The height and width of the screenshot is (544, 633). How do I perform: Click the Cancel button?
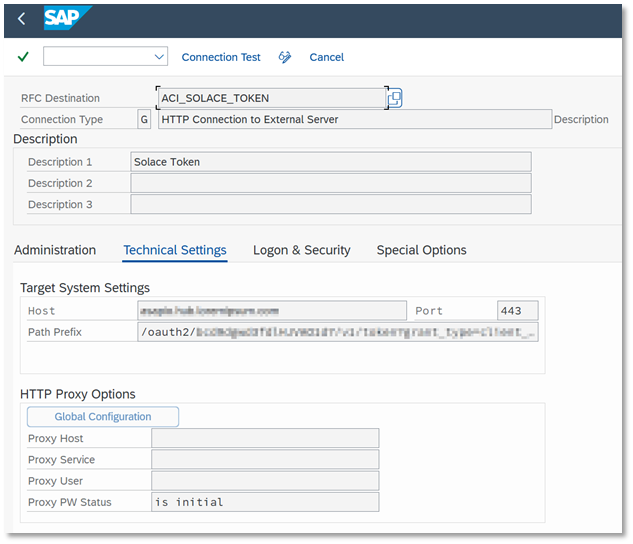point(327,57)
